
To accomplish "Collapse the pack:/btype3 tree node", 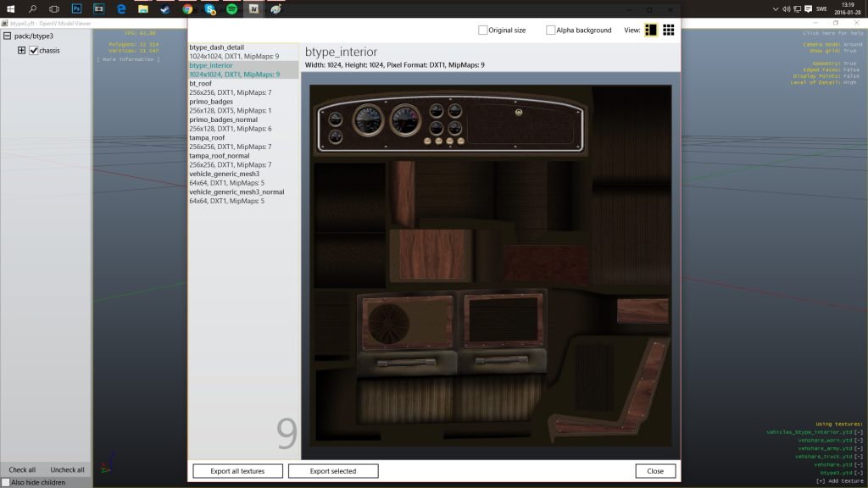I will tap(7, 36).
